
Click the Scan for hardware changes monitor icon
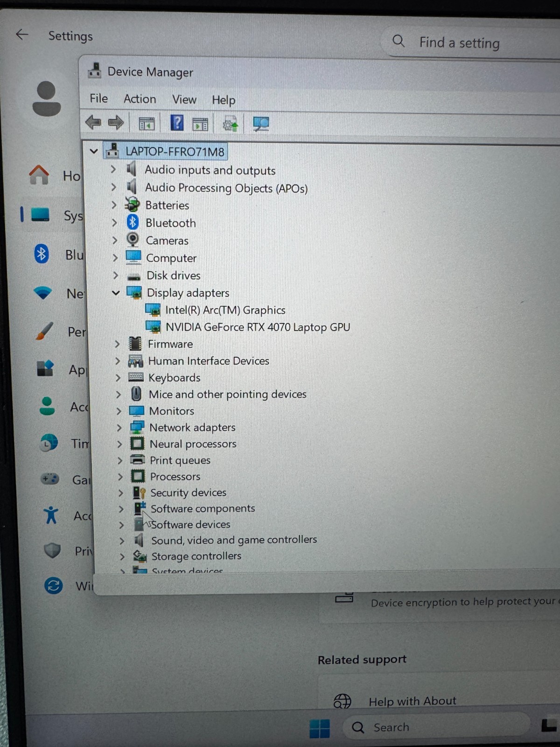261,124
